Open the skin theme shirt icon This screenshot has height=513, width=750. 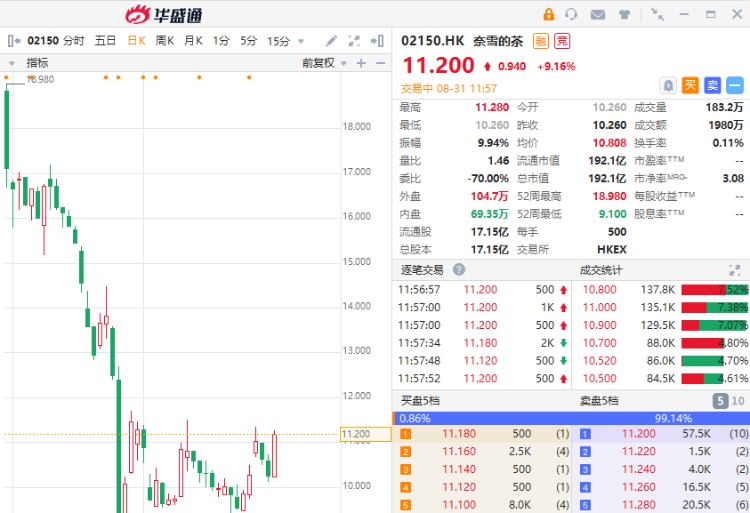click(624, 15)
